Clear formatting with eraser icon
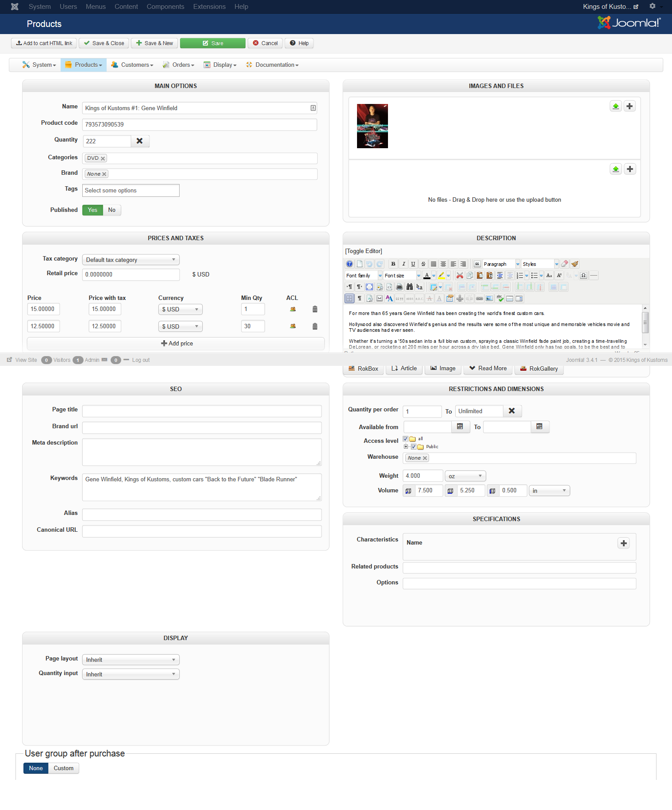Viewport: 672px width, 810px height. (564, 264)
